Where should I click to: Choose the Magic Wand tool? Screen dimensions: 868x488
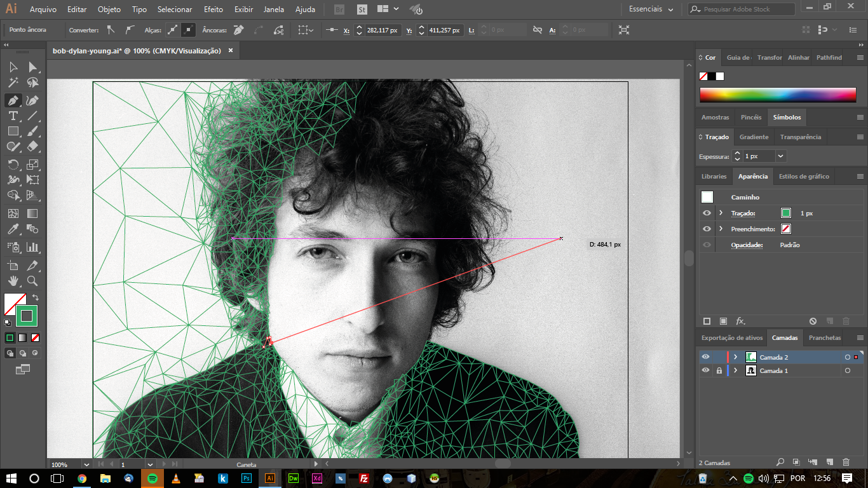[13, 83]
